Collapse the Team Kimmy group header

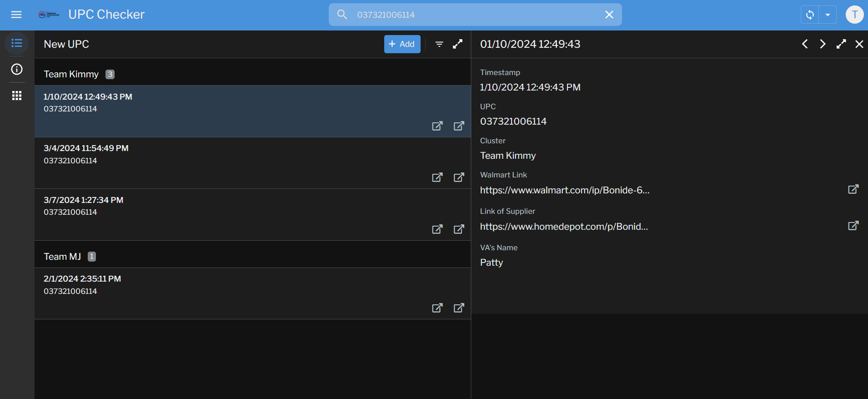click(x=71, y=74)
